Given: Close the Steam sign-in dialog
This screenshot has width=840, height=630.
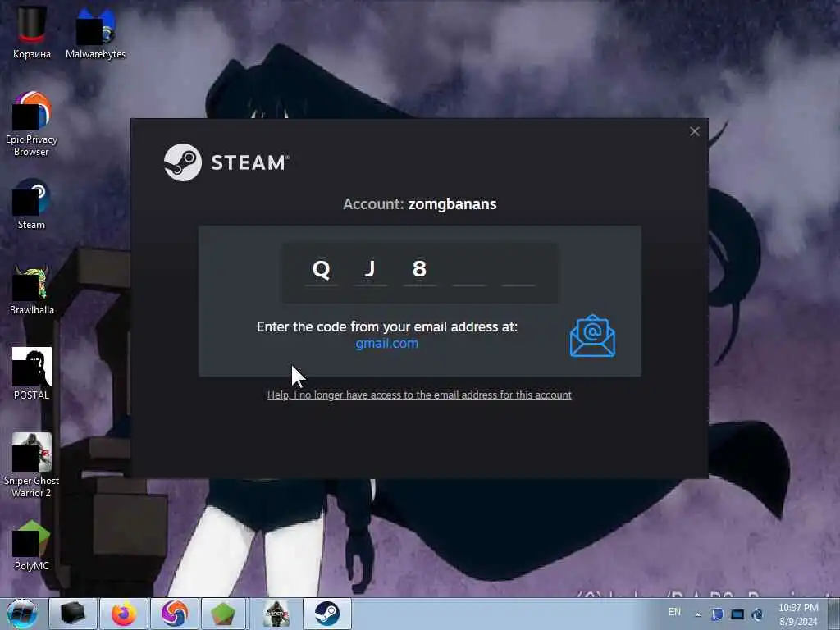Looking at the screenshot, I should click(695, 131).
